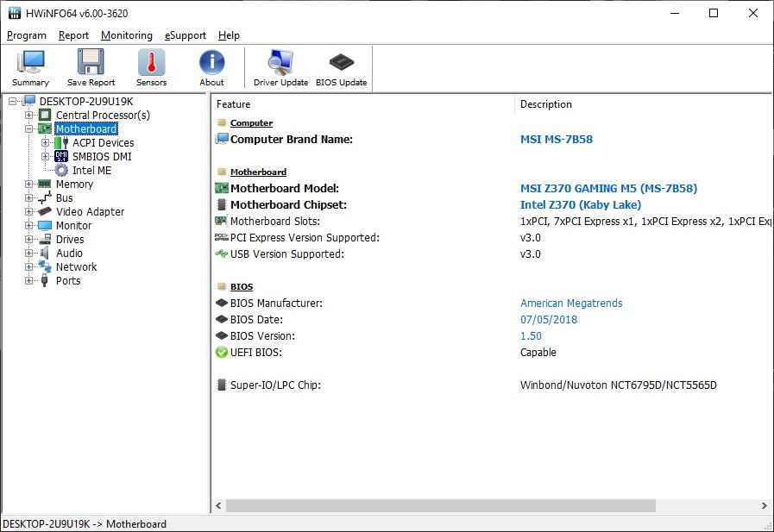Click the Super-IO/LPC Chip label
The width and height of the screenshot is (774, 532).
[275, 385]
